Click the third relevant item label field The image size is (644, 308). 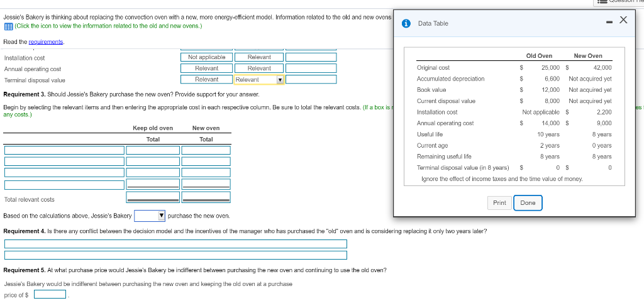(64, 172)
